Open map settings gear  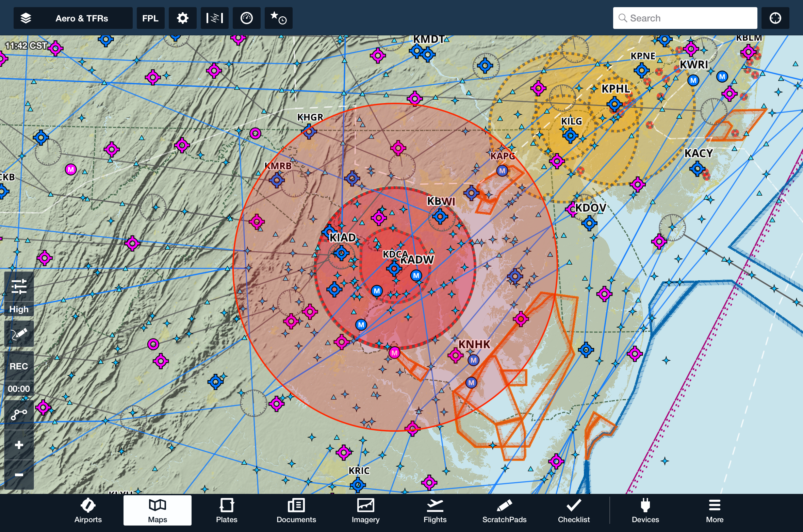183,18
